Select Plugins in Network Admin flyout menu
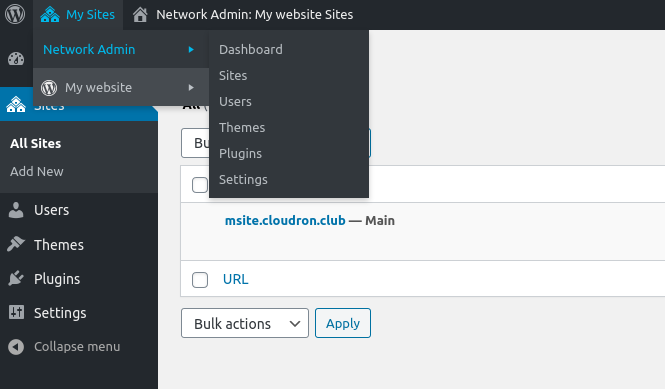The width and height of the screenshot is (665, 389). point(240,154)
